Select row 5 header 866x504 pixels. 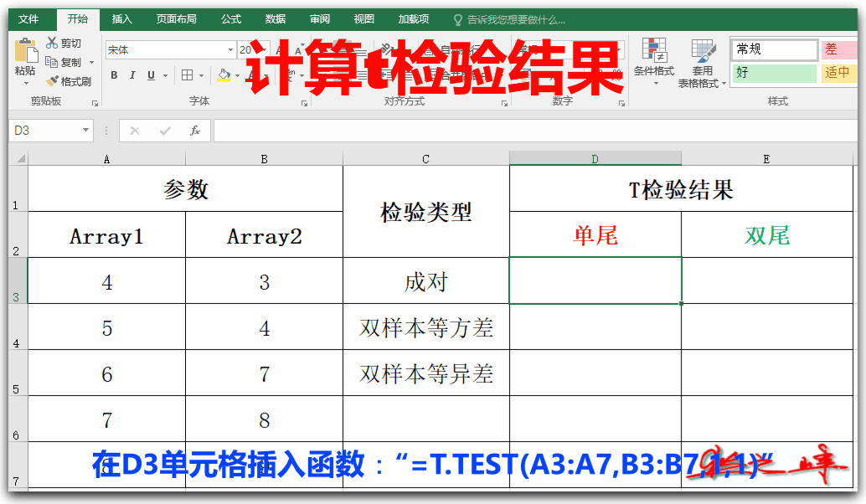[x=18, y=373]
